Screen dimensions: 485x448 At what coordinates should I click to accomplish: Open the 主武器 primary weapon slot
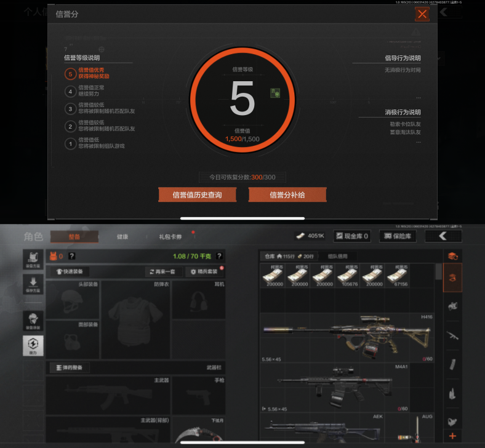click(x=108, y=396)
